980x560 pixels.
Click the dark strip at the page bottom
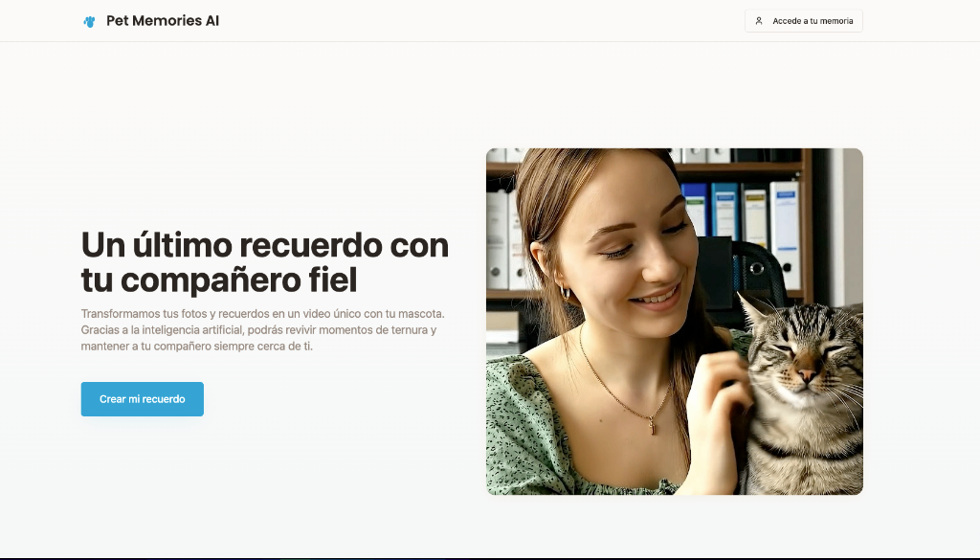(x=490, y=557)
